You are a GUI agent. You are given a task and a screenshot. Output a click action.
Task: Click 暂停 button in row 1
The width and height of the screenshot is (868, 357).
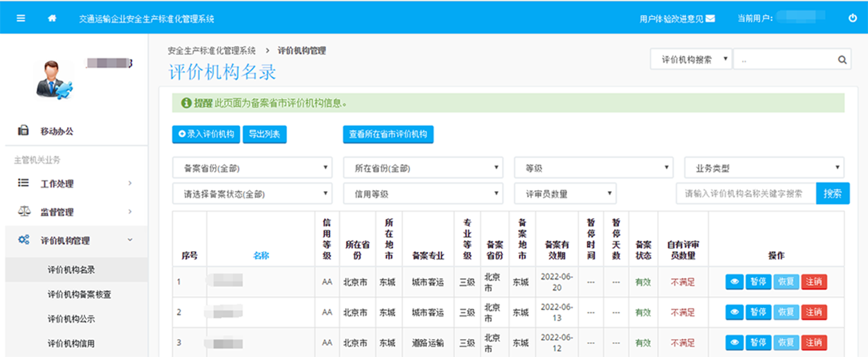[x=758, y=282]
